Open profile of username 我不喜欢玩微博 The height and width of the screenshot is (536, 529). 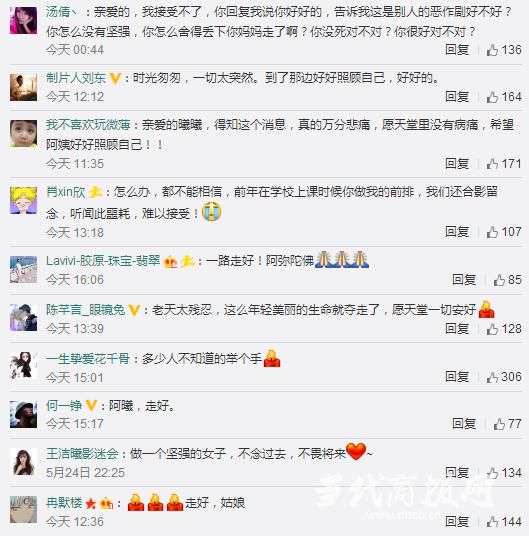point(88,125)
